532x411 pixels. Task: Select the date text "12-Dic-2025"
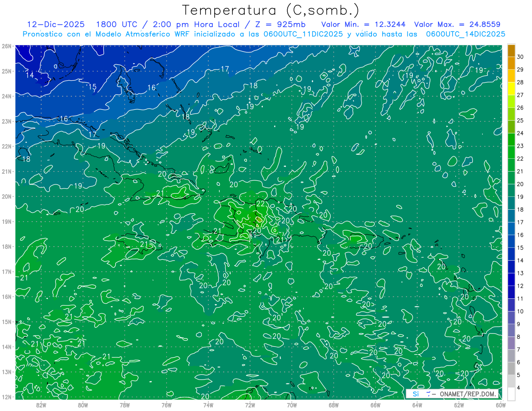point(56,24)
